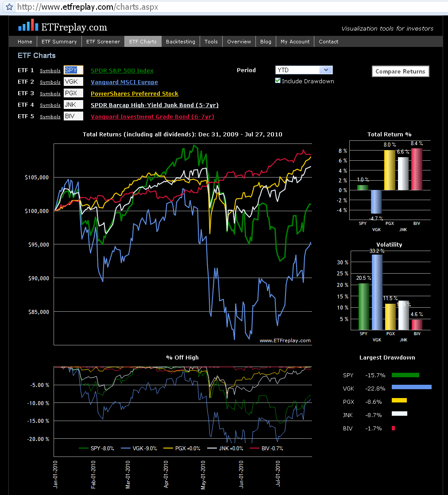Open the Home menu item
Image resolution: width=448 pixels, height=495 pixels.
point(25,41)
